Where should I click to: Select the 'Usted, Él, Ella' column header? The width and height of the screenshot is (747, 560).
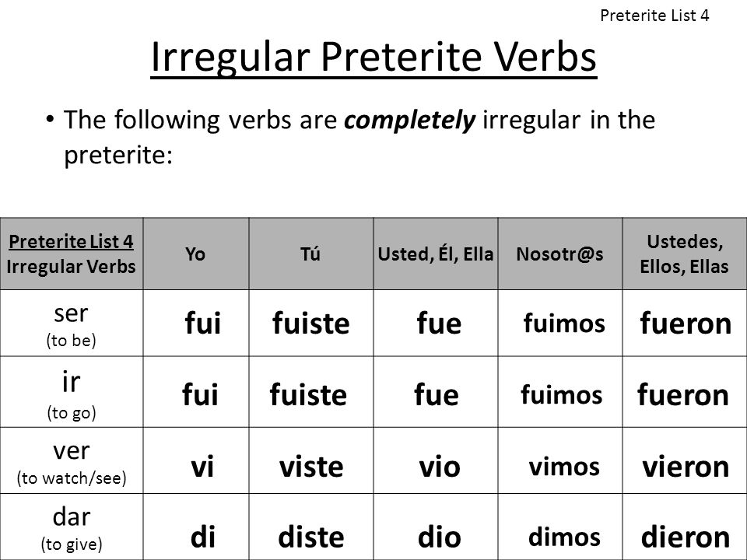(x=436, y=254)
